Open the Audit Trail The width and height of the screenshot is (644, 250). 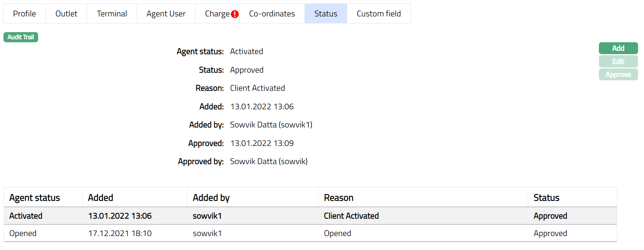pyautogui.click(x=21, y=37)
